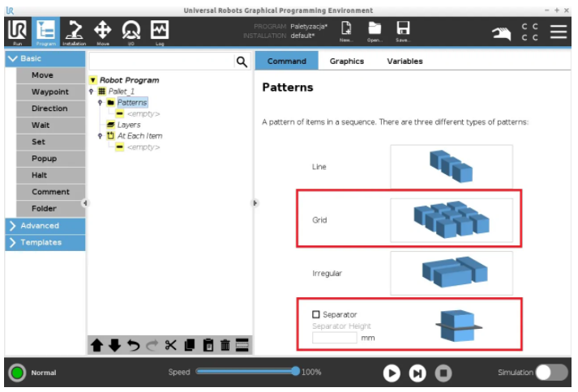Switch to the Command tab
Screen dimensions: 578x392
pos(287,62)
